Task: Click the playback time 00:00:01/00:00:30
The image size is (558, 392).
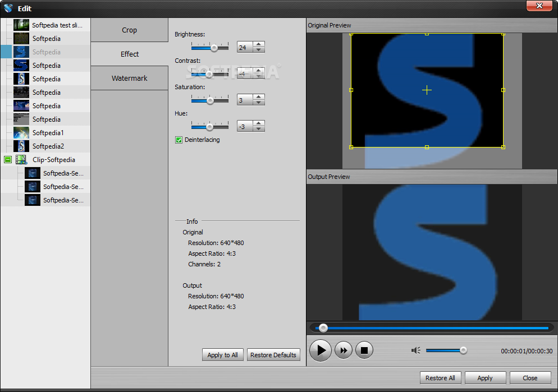Action: [x=527, y=351]
